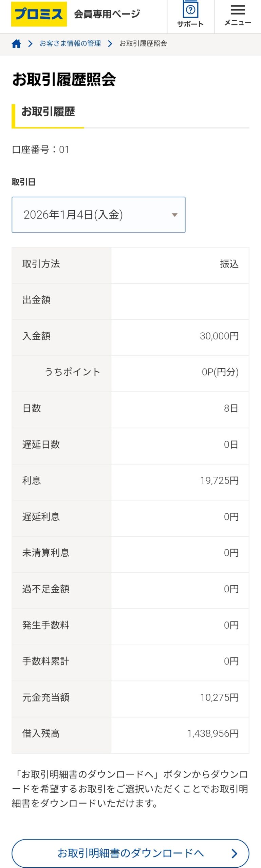The height and width of the screenshot is (868, 261).
Task: Click the お取引履歴照会 breadcrumb text
Action: pyautogui.click(x=143, y=44)
